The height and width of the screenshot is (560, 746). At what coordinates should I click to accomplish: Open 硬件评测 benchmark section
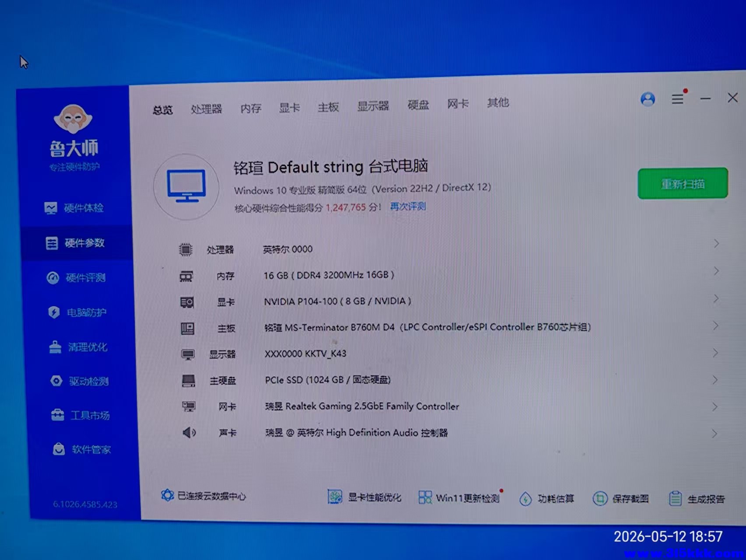(76, 278)
